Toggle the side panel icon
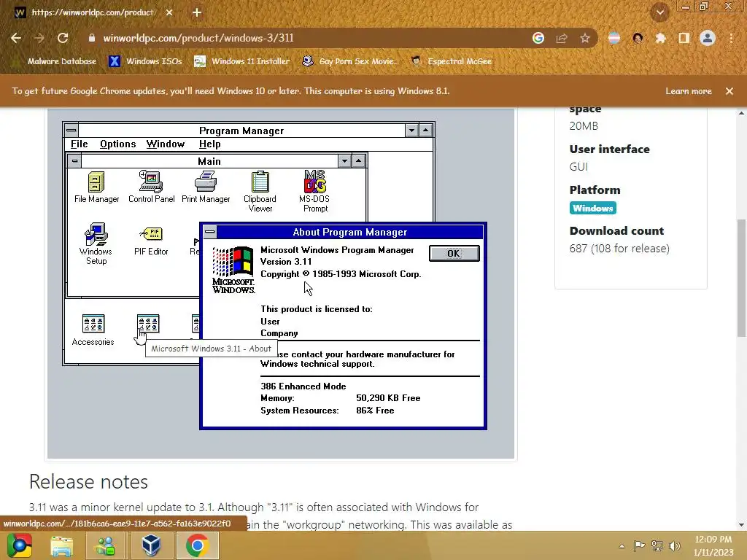747x560 pixels. (684, 38)
